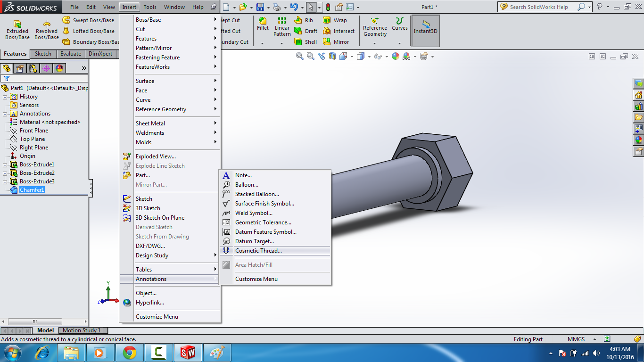Click the Section View icon
644x362 pixels.
(x=332, y=56)
